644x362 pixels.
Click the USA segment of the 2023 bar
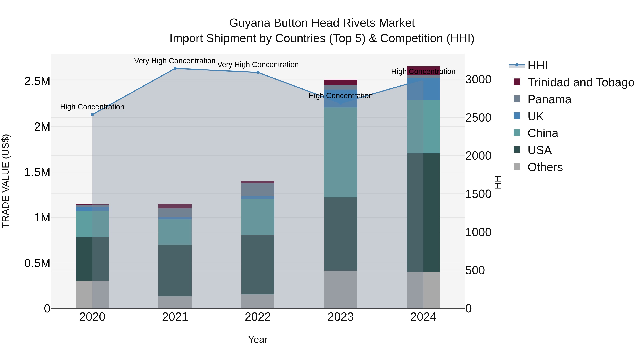coord(340,234)
